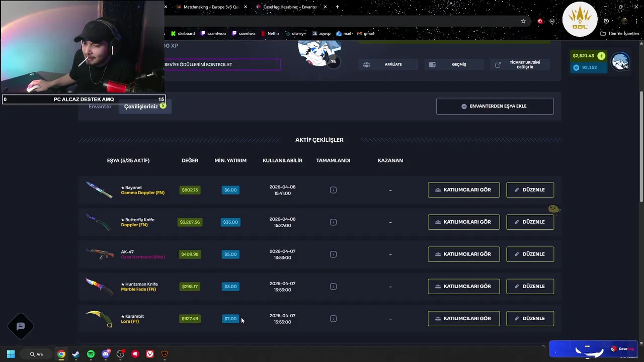View participants for Butterfly Knife giveaway
644x362 pixels.
click(x=464, y=222)
